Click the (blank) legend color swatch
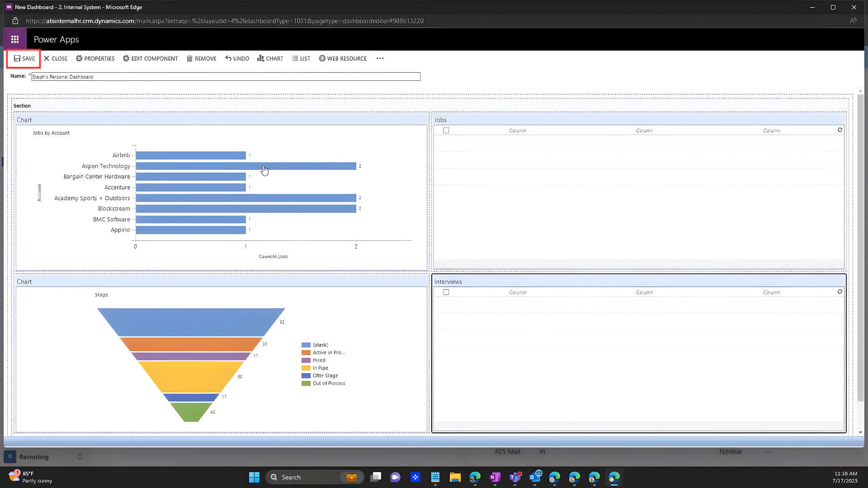This screenshot has height=488, width=868. tap(306, 345)
